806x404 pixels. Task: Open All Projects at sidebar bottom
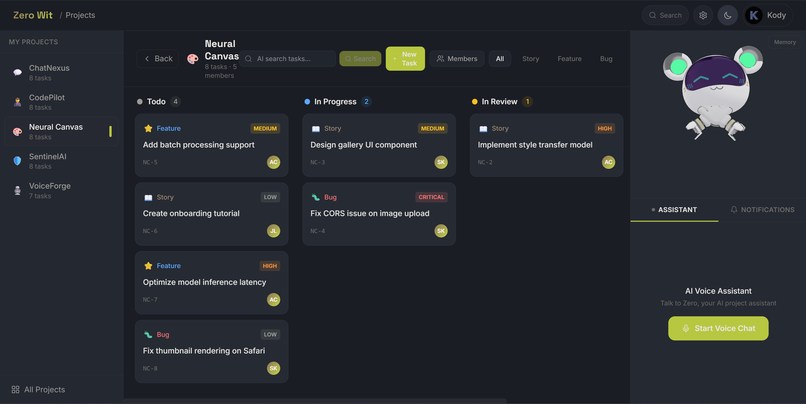pyautogui.click(x=38, y=390)
